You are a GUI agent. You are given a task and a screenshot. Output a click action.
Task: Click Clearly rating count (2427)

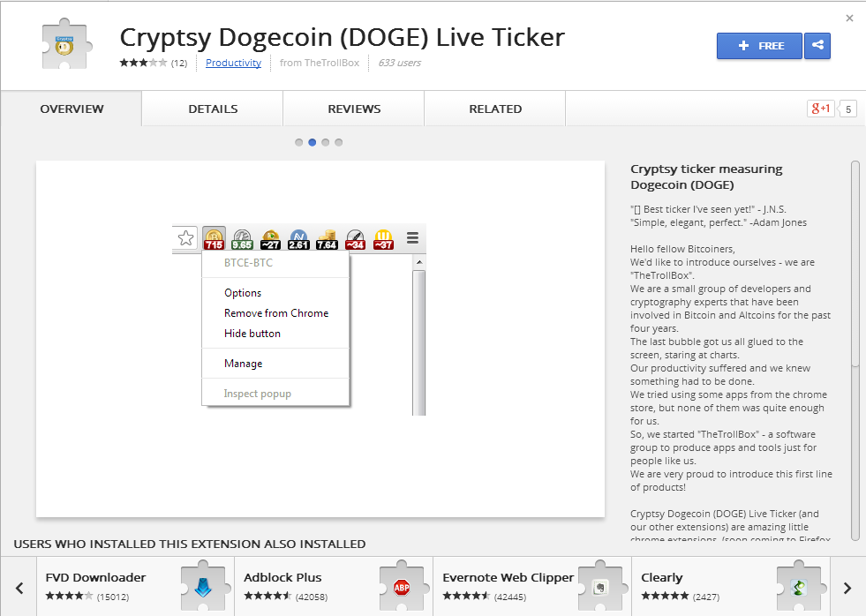(706, 597)
